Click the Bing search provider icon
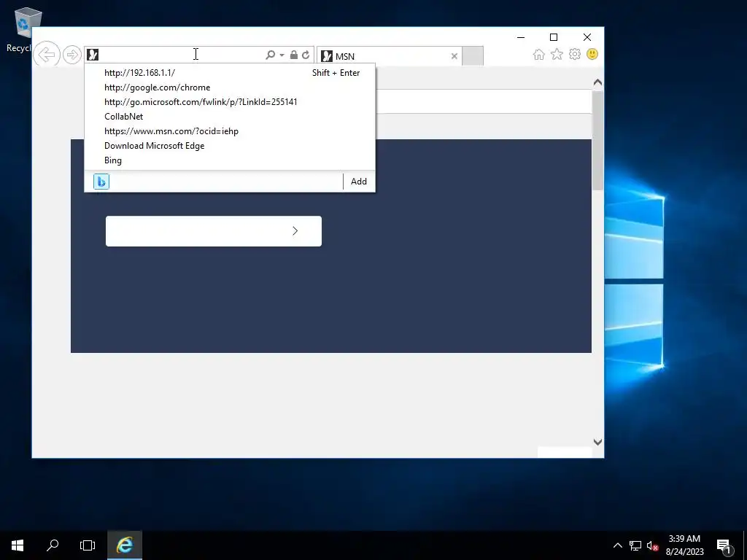This screenshot has height=560, width=747. tap(101, 182)
